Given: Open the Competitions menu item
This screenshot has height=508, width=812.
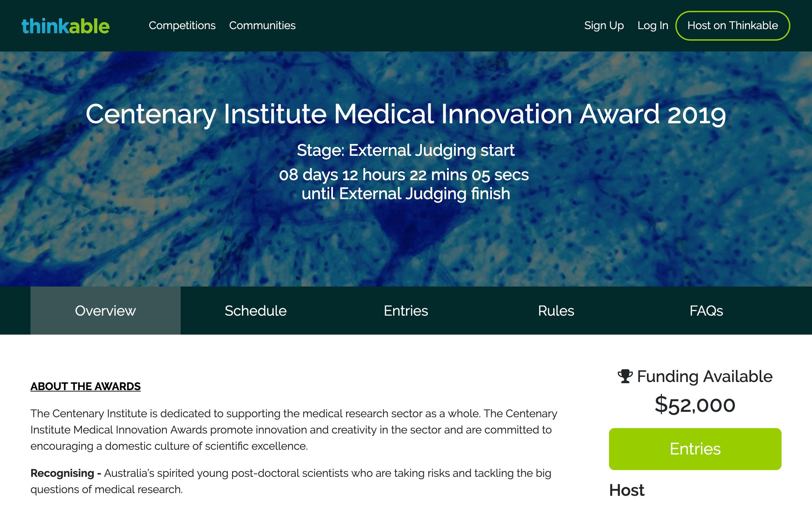Looking at the screenshot, I should (x=182, y=25).
